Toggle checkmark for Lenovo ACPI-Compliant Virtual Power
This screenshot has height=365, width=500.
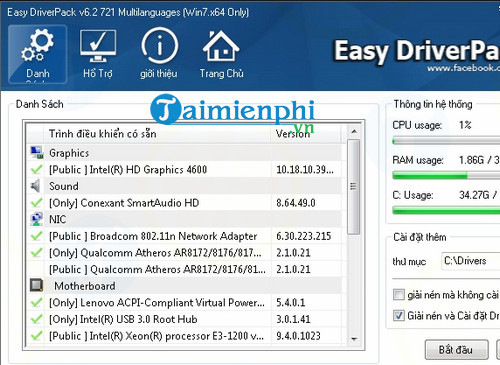(36, 303)
